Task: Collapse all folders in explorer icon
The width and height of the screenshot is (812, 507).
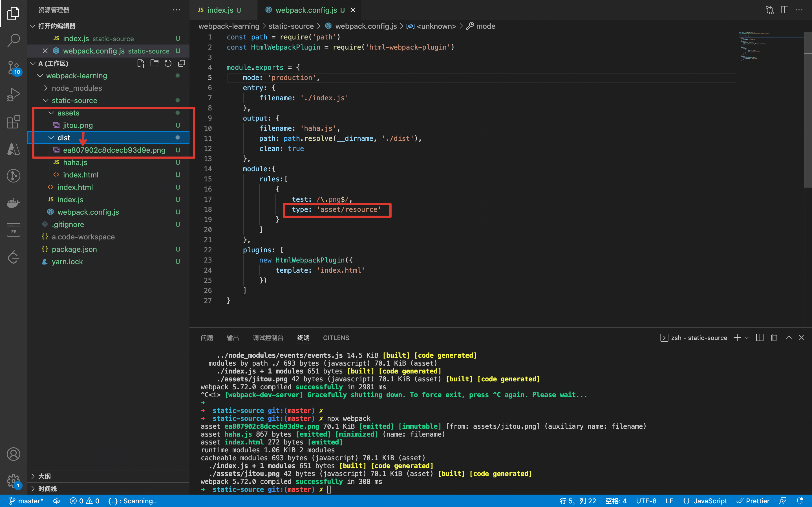Action: click(182, 63)
